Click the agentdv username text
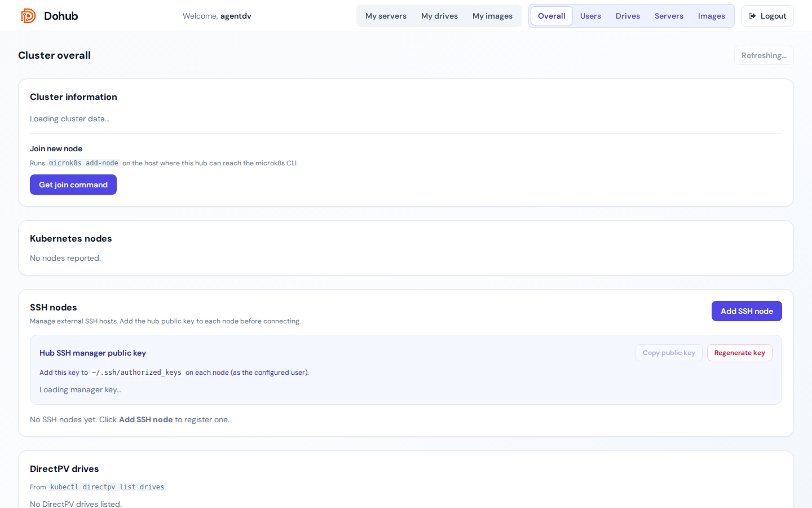Image resolution: width=812 pixels, height=508 pixels. click(x=236, y=16)
